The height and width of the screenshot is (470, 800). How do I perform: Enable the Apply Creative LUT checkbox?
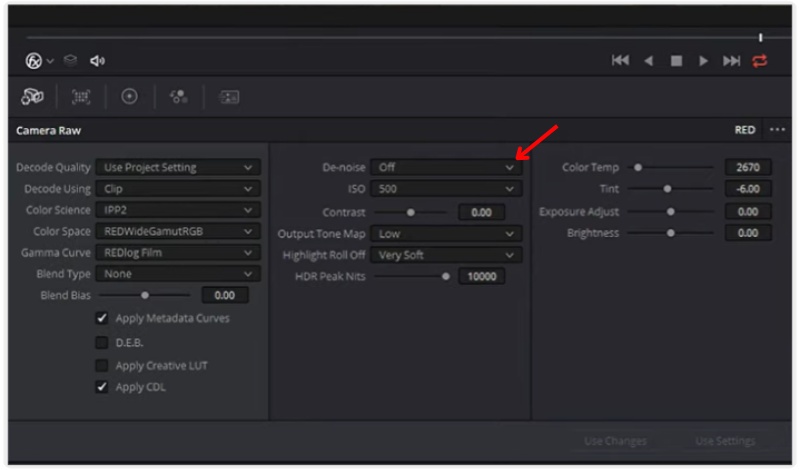(x=102, y=365)
